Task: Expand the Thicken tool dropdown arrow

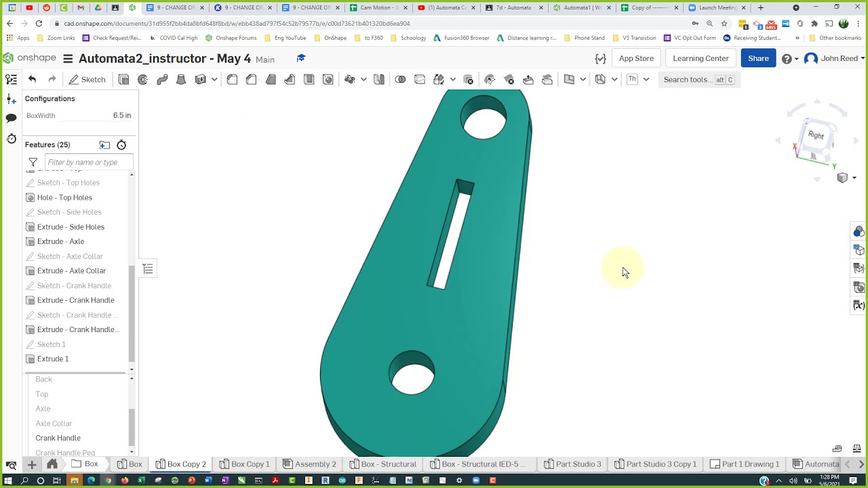Action: (x=214, y=79)
